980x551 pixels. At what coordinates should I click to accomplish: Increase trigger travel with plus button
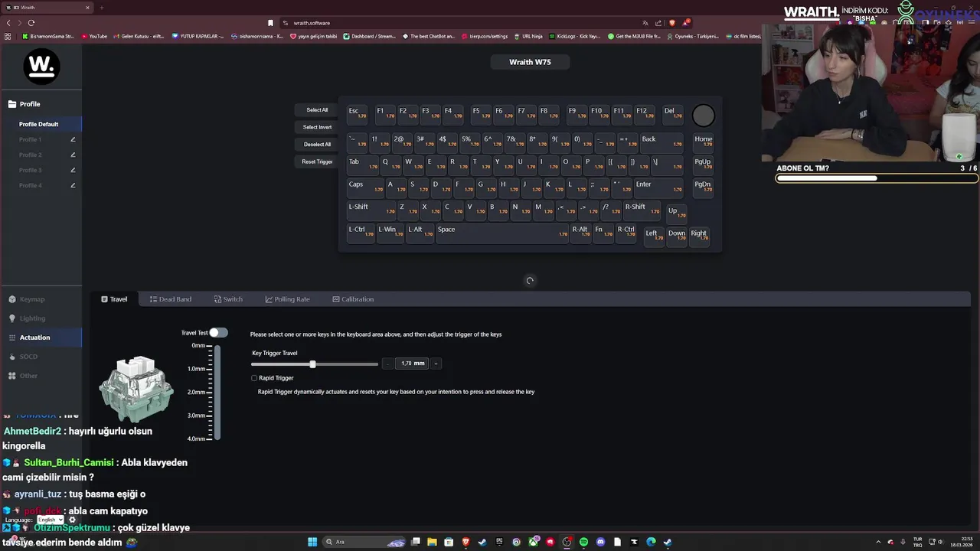[x=436, y=364]
